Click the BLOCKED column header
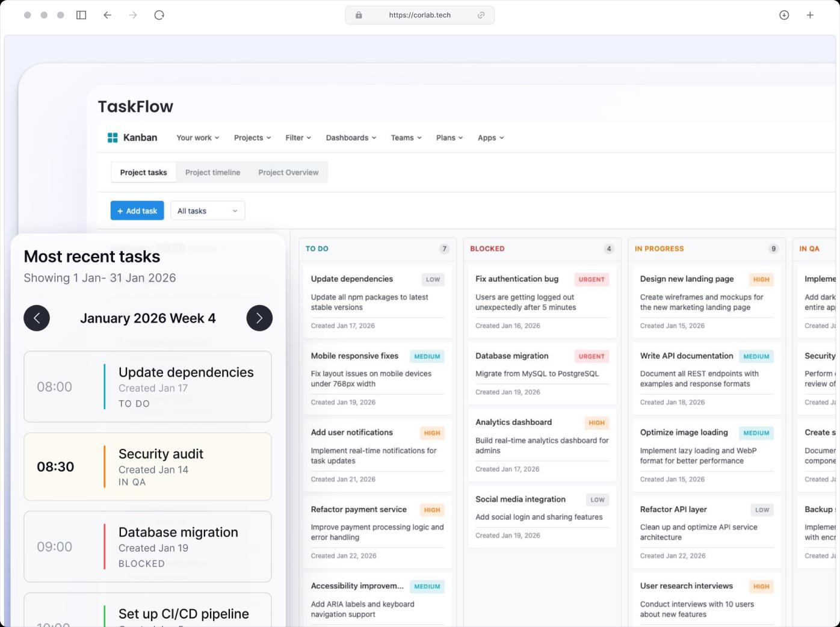The width and height of the screenshot is (840, 627). (x=487, y=249)
